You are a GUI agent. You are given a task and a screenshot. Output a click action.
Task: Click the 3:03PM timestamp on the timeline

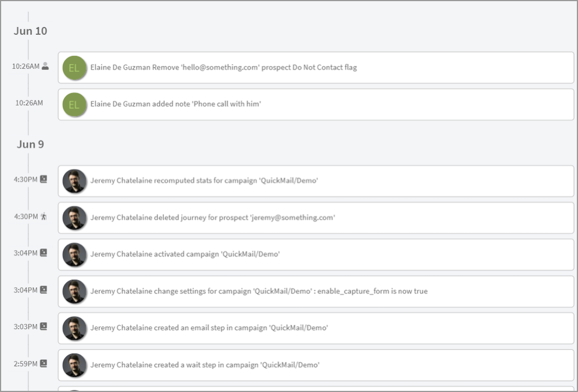25,326
